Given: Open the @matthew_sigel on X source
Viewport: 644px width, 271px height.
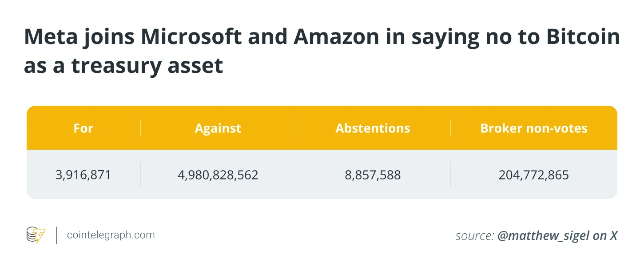Looking at the screenshot, I should coord(557,236).
